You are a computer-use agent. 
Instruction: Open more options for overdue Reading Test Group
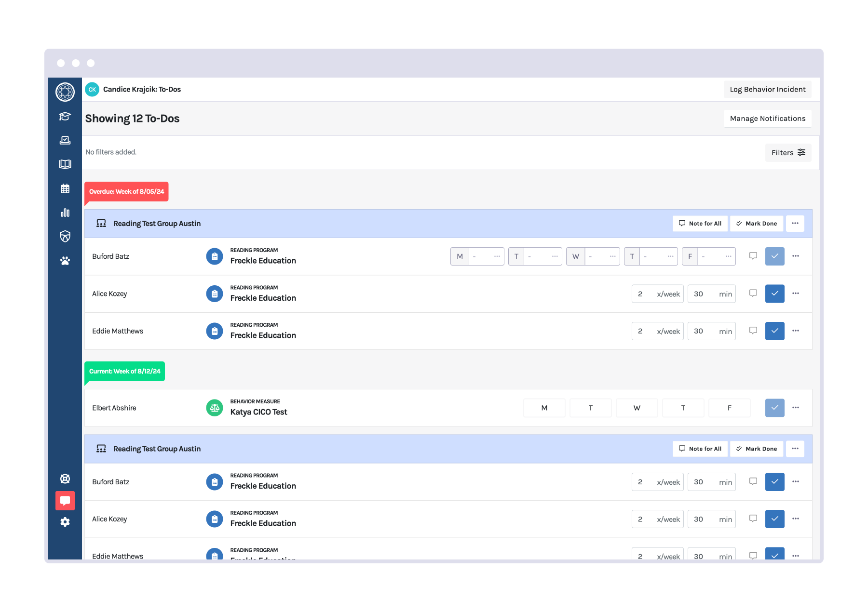[x=795, y=224]
